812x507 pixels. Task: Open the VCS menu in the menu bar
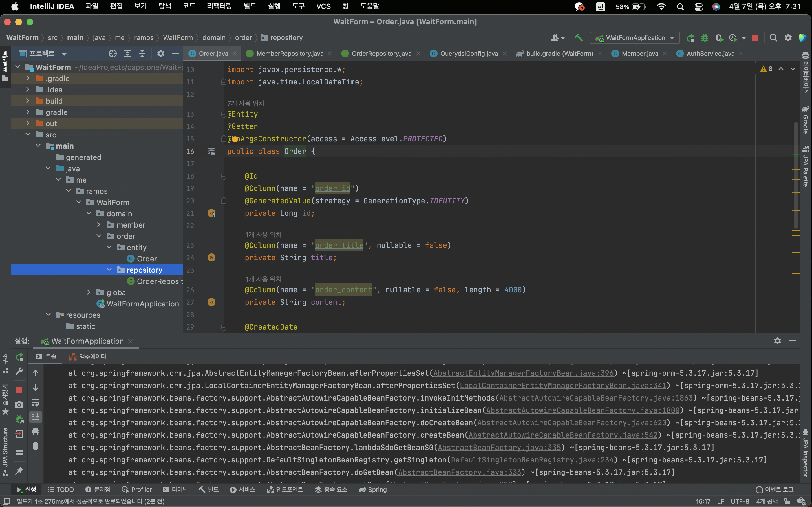323,6
